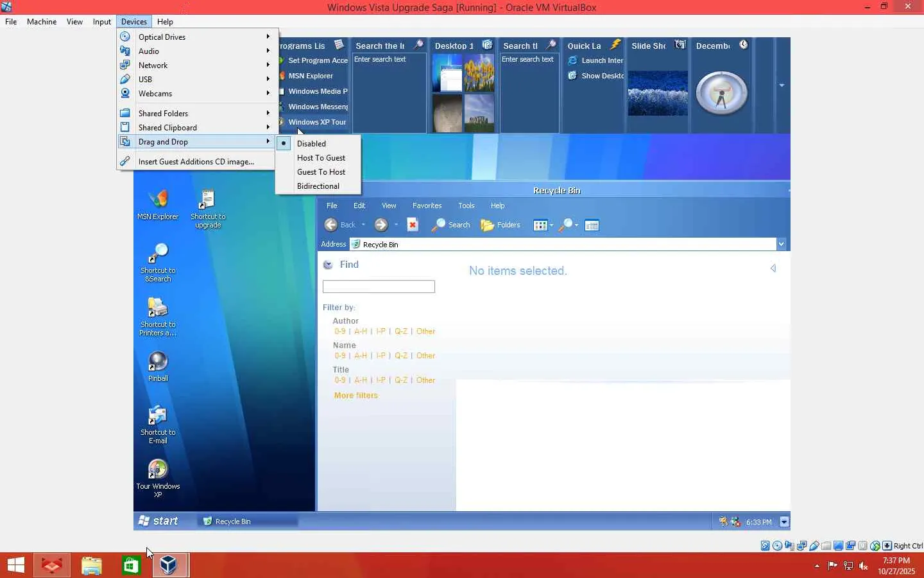Open the Folders pane in Recycle Bin
Viewport: 924px width, 578px height.
point(501,225)
